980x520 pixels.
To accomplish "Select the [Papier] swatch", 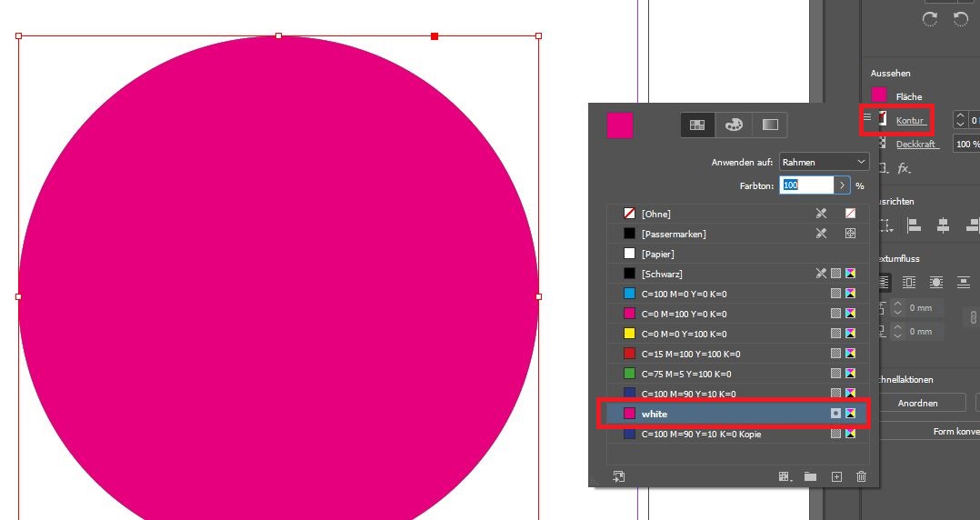I will tap(657, 254).
